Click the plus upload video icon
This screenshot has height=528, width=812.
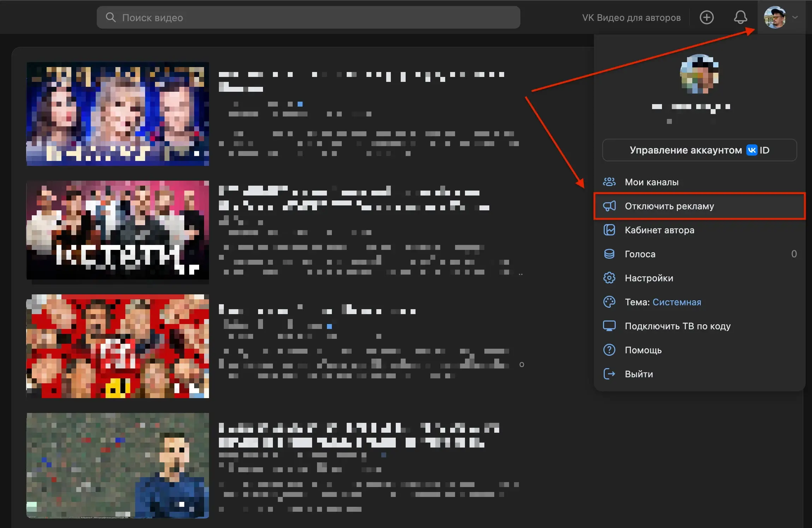pos(706,17)
